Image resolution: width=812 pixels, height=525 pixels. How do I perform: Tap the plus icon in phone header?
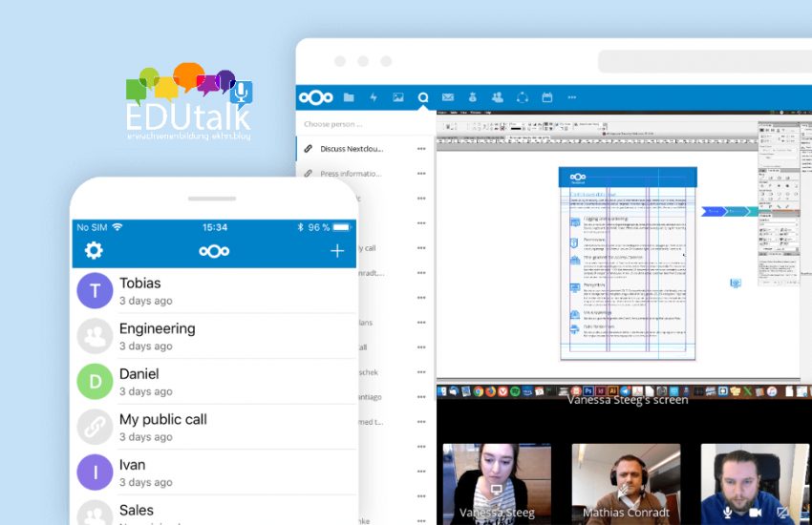(x=337, y=251)
